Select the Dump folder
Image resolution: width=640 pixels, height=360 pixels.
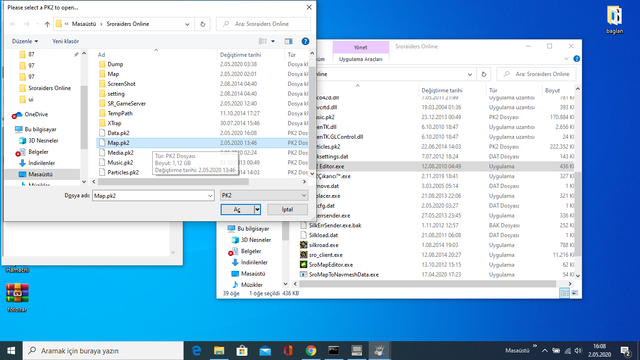[115, 64]
